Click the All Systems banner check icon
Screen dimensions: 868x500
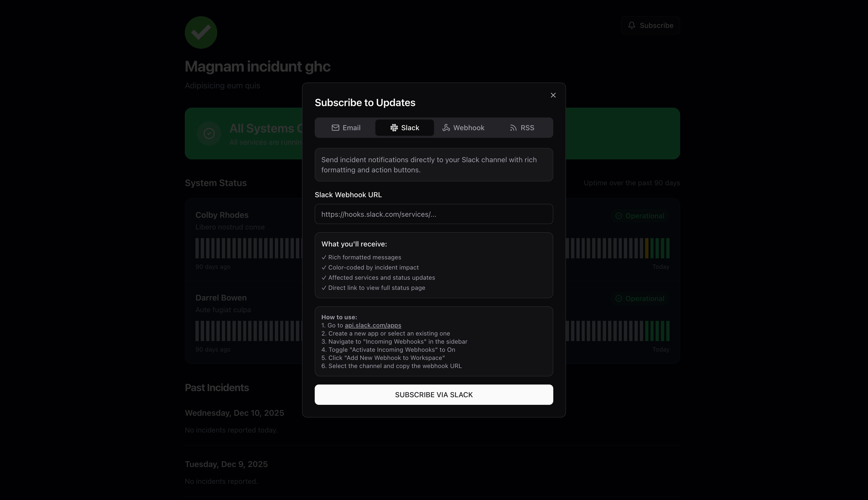[x=209, y=134]
